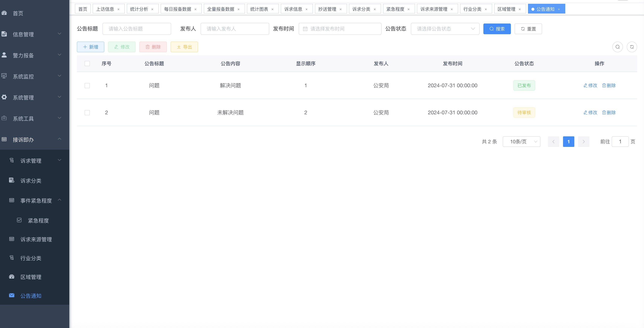Click the red 删除 toolbar button
The image size is (644, 328).
tap(153, 47)
